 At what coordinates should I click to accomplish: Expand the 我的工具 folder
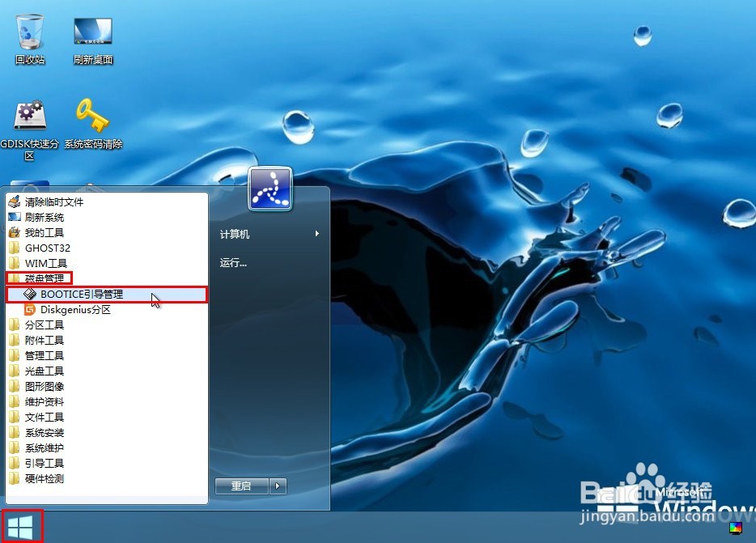107,232
